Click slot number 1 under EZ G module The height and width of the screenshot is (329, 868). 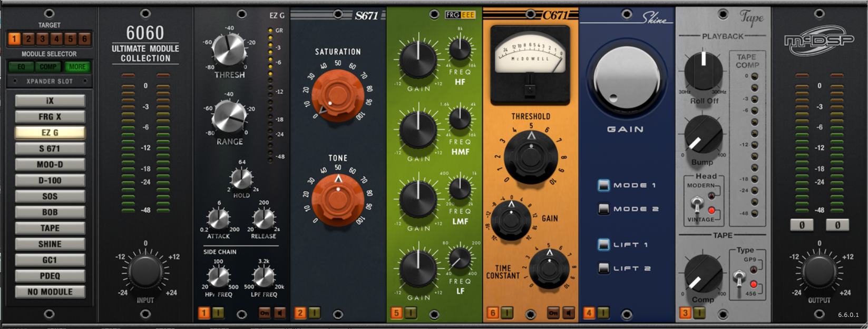204,313
